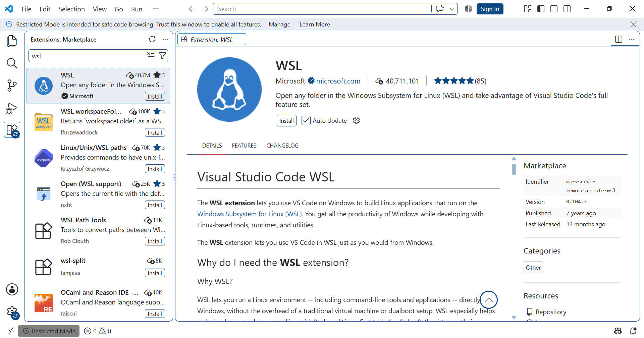
Task: Expand the overflow menu ellipsis
Action: pos(156,9)
